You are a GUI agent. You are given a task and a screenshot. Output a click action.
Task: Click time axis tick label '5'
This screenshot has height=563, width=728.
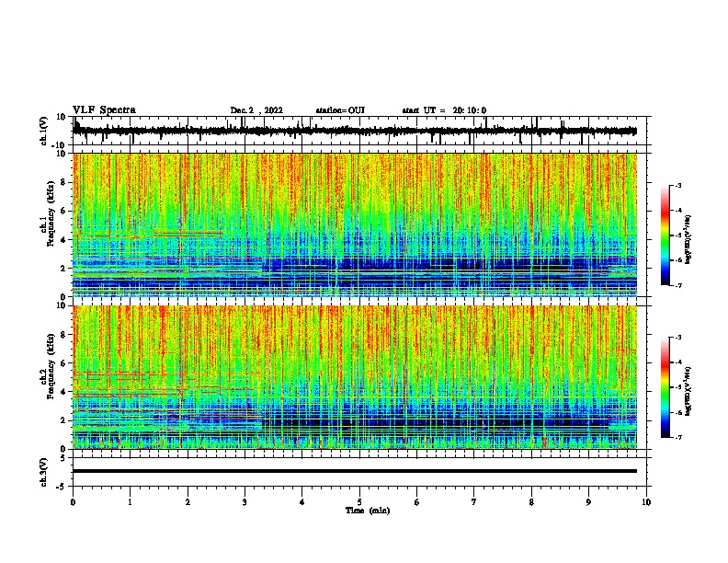[359, 502]
